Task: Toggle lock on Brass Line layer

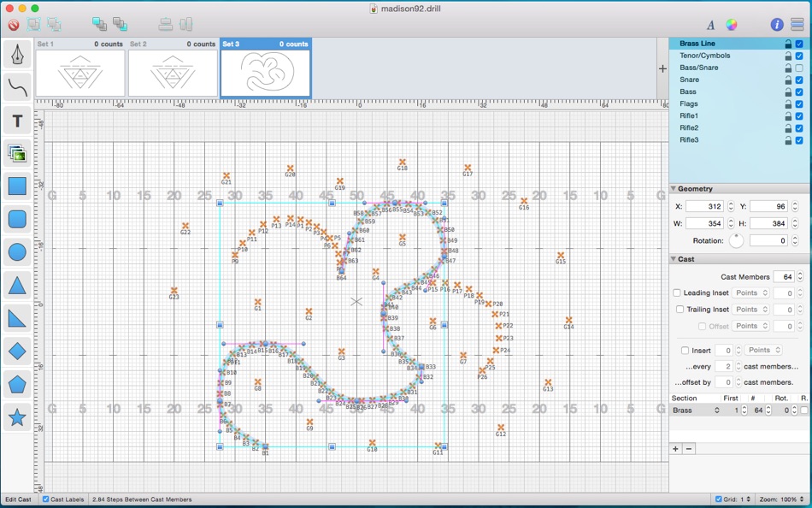Action: tap(788, 44)
